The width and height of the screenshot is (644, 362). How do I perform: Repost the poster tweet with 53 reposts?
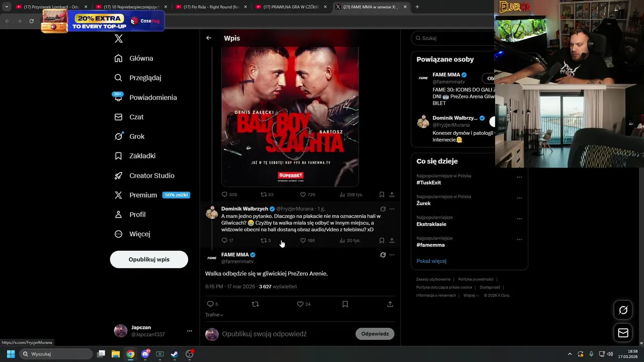tap(267, 195)
